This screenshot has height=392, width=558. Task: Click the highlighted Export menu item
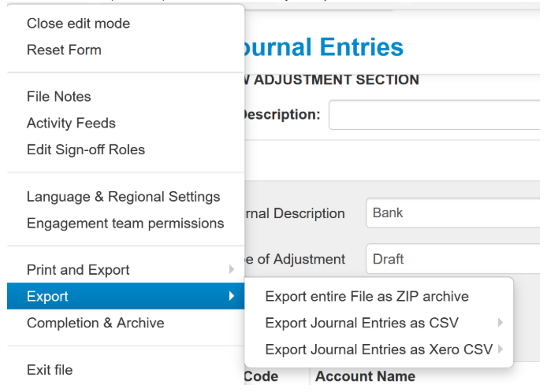(x=47, y=297)
